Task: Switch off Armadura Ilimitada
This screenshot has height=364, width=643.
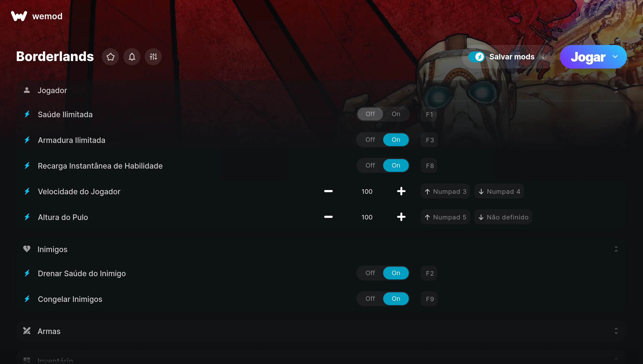Action: tap(370, 140)
